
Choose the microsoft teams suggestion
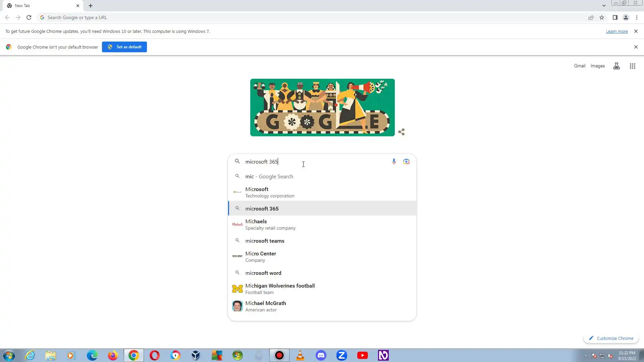click(265, 241)
